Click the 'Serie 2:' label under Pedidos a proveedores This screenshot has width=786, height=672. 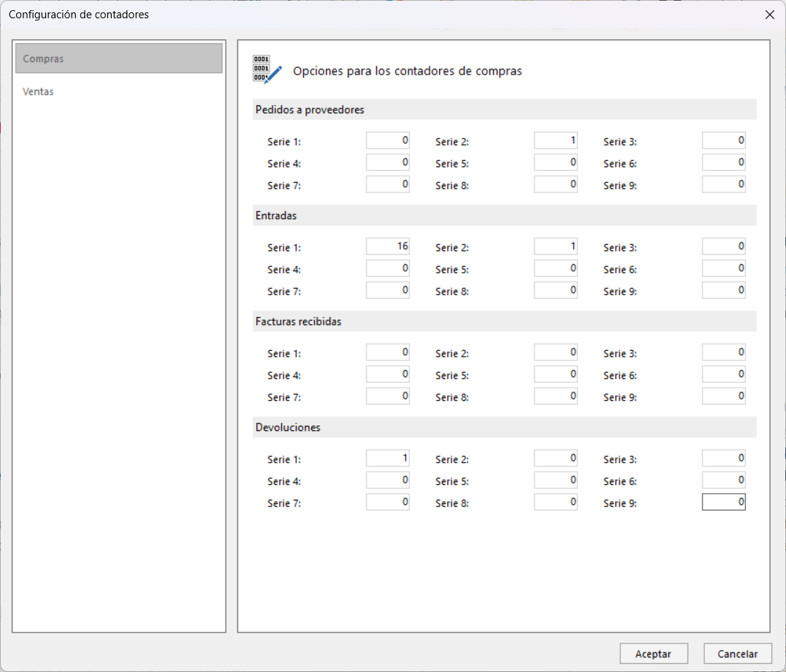click(x=452, y=142)
